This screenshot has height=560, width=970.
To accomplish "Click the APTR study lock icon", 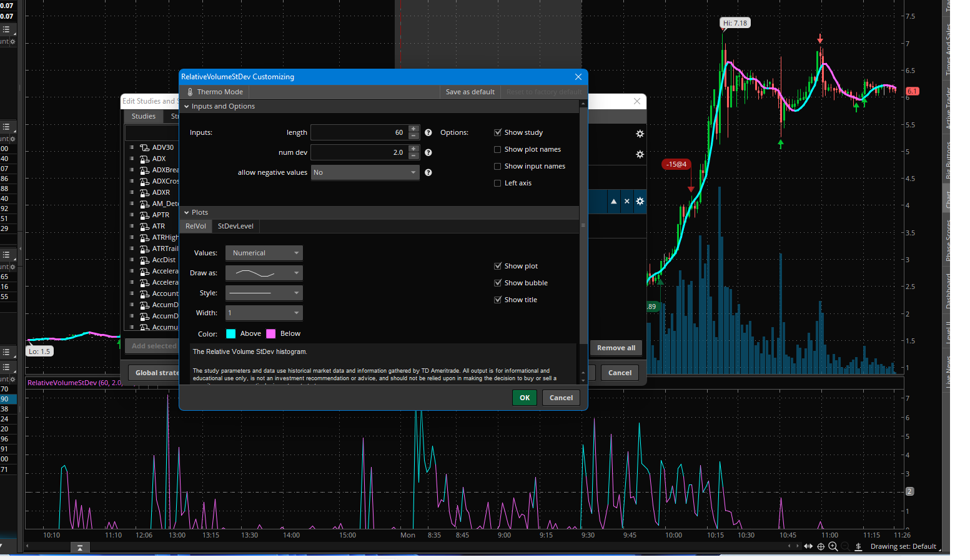I will click(144, 215).
